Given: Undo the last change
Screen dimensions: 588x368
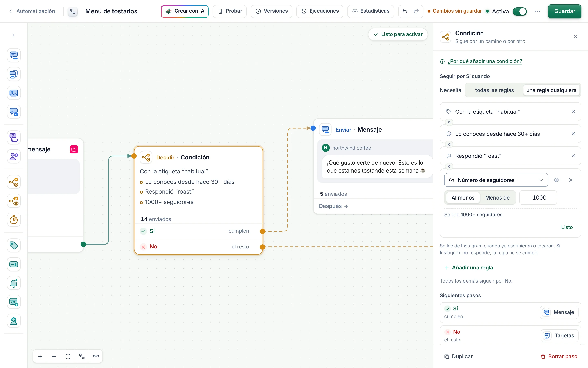Looking at the screenshot, I should pyautogui.click(x=405, y=11).
